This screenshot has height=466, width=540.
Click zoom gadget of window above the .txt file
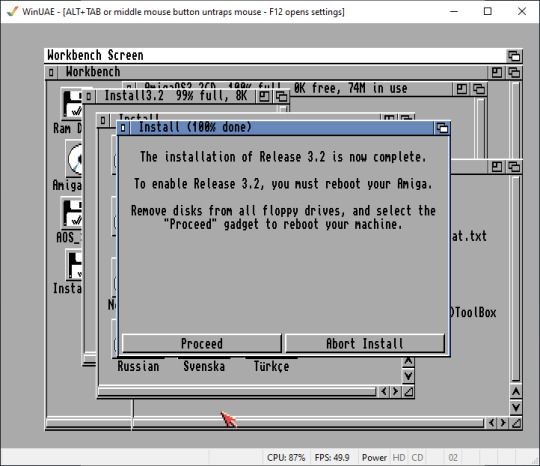pyautogui.click(x=497, y=167)
